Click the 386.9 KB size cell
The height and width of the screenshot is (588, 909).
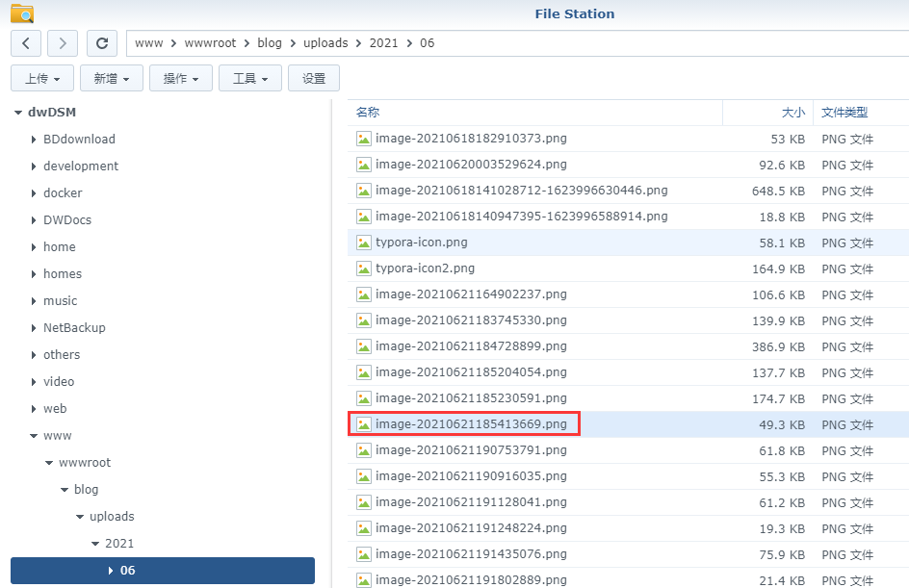[x=779, y=347]
